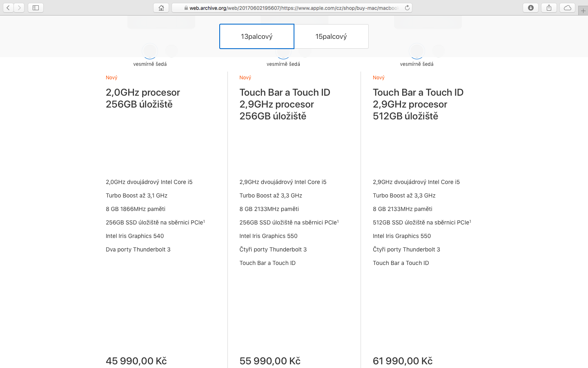Image resolution: width=588 pixels, height=368 pixels.
Task: Open a new tab
Action: coord(583,11)
